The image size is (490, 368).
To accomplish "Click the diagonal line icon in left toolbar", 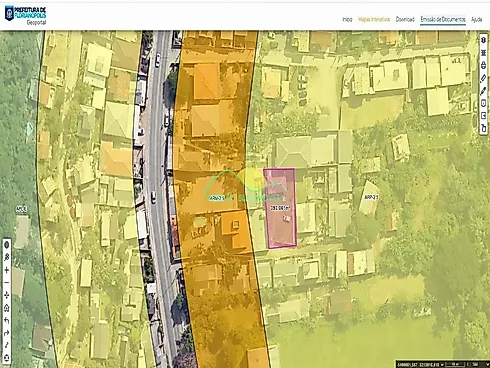I will pos(7,346).
